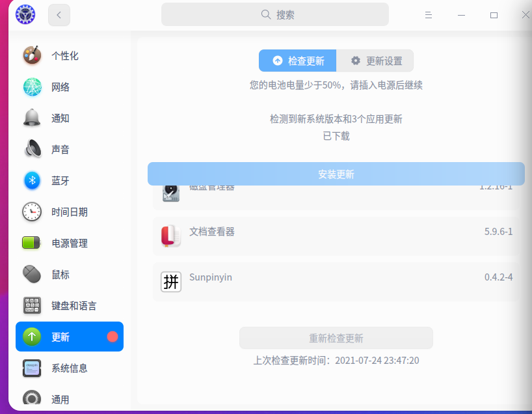Switch to the 检查更新 tab
Screen dimensions: 532x414
click(x=297, y=61)
